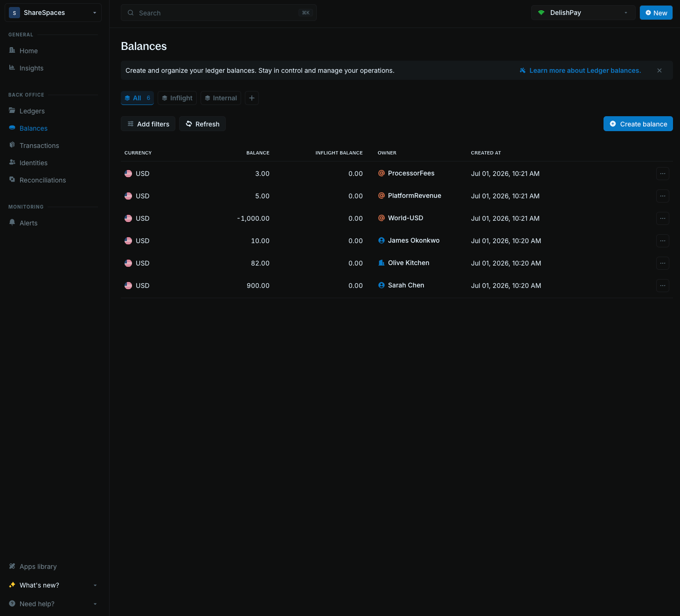Go to Home in sidebar
The width and height of the screenshot is (680, 616).
point(28,51)
